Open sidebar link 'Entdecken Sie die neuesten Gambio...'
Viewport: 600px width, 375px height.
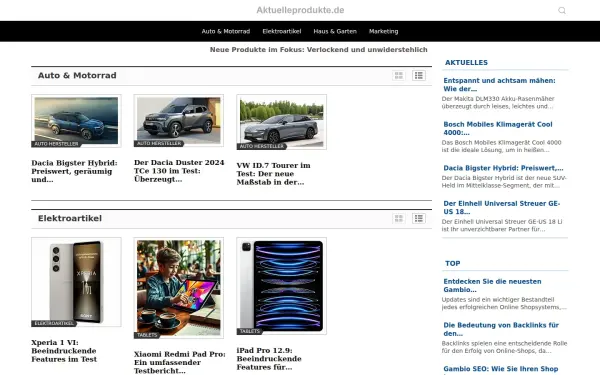[x=492, y=285]
